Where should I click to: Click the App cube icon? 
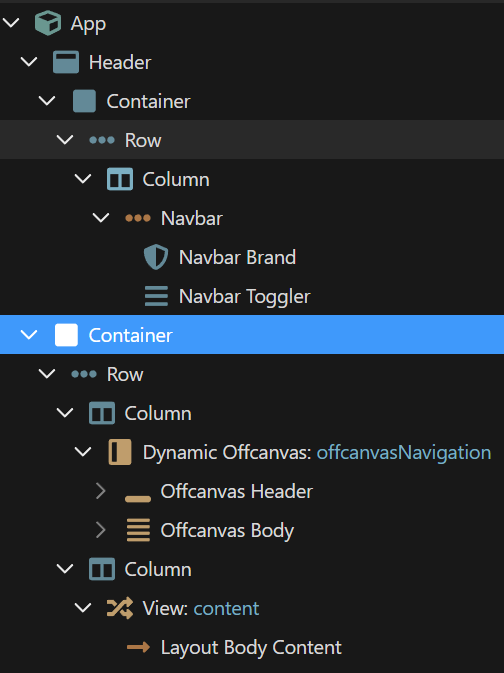pos(48,23)
